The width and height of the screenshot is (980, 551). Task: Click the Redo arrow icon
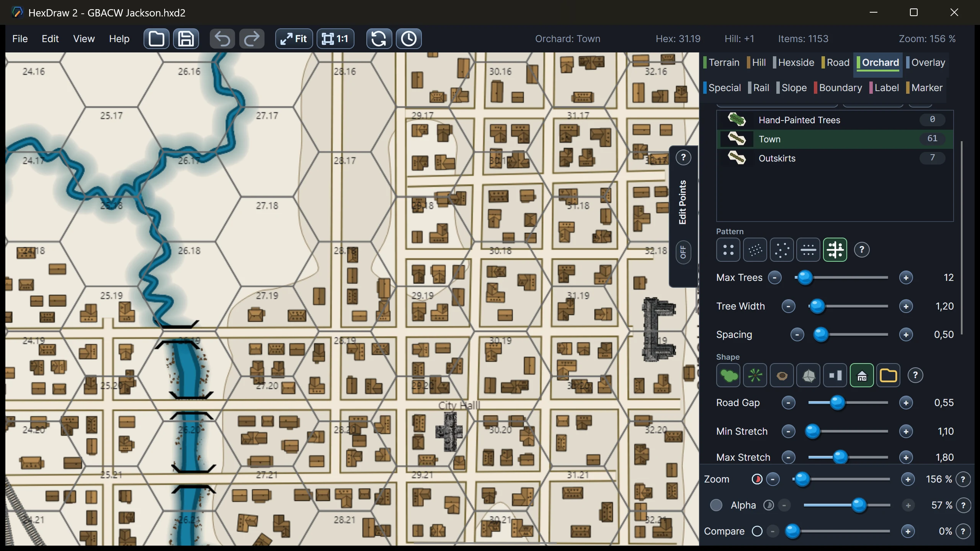[x=252, y=39]
